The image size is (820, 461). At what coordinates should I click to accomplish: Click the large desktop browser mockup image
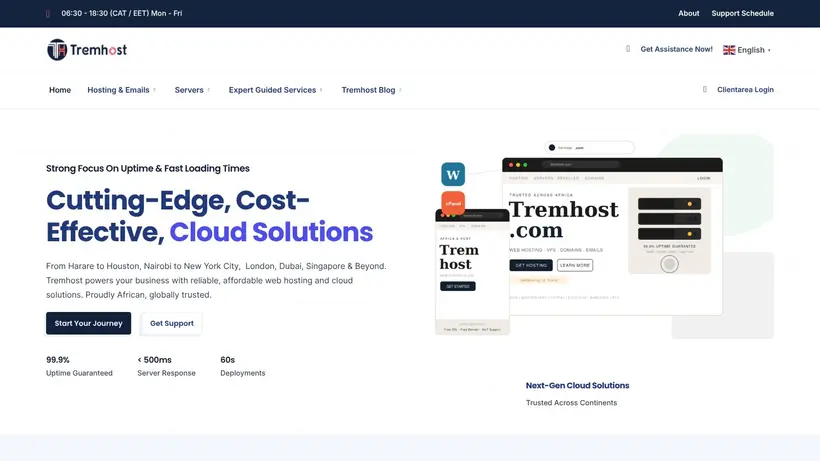click(x=612, y=236)
